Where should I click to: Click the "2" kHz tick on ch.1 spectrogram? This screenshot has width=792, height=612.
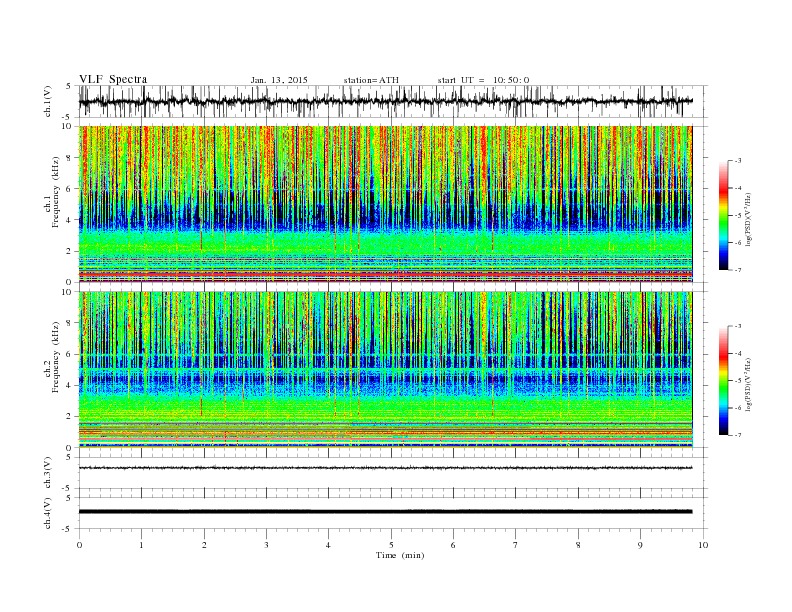(69, 251)
